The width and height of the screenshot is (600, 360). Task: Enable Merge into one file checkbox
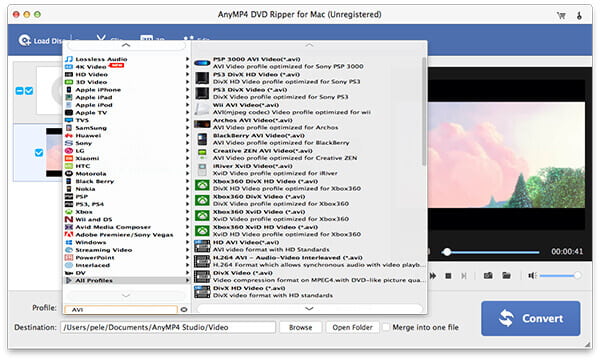click(x=386, y=327)
